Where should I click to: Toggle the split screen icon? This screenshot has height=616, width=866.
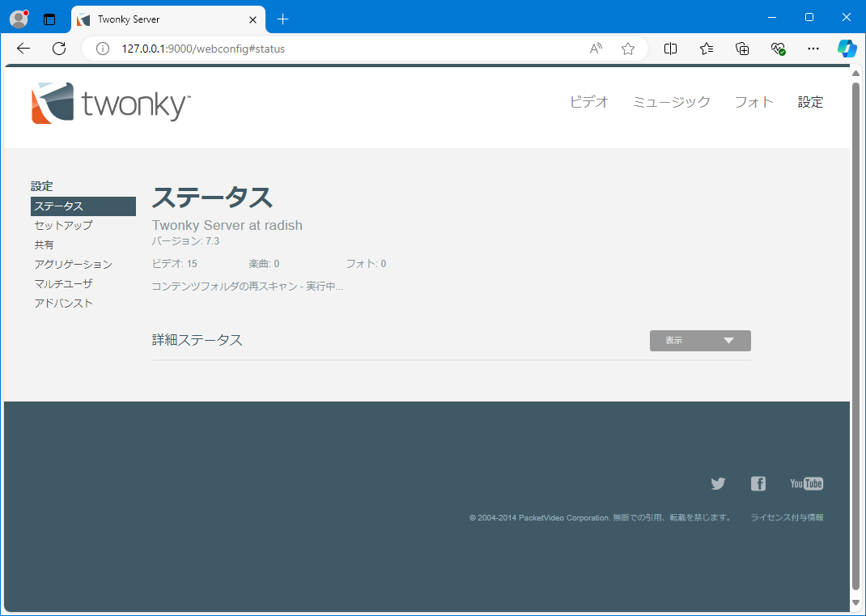670,49
